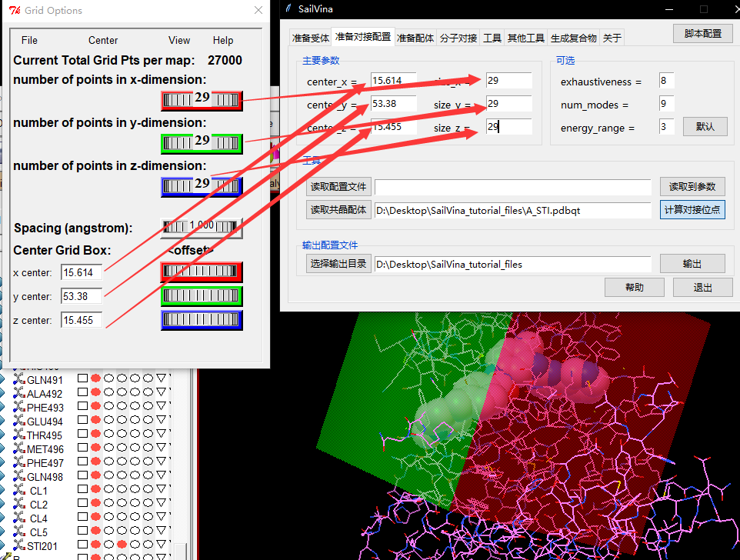Screen dimensions: 740x560
Task: Tick the selection checkbox on PHE493 row
Action: point(82,405)
